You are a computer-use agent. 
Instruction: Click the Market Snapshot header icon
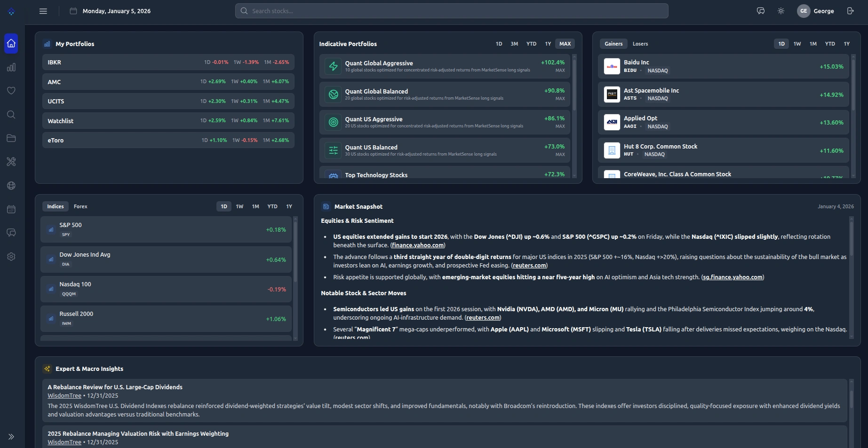(x=326, y=206)
